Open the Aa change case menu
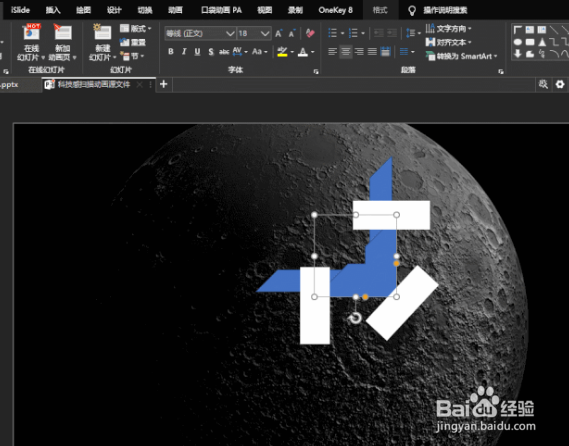 pos(259,52)
